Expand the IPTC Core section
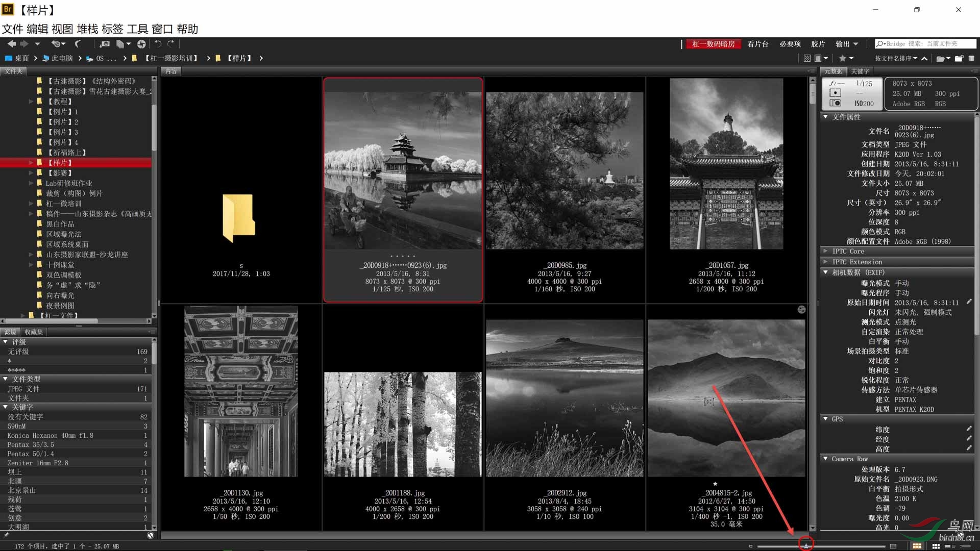The width and height of the screenshot is (980, 551). coord(825,251)
